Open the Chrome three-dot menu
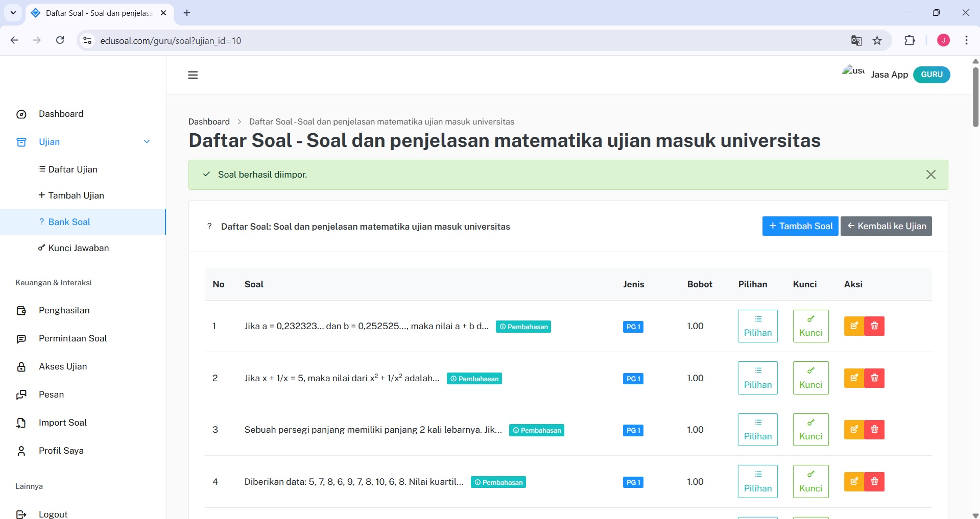980x519 pixels. pos(966,40)
